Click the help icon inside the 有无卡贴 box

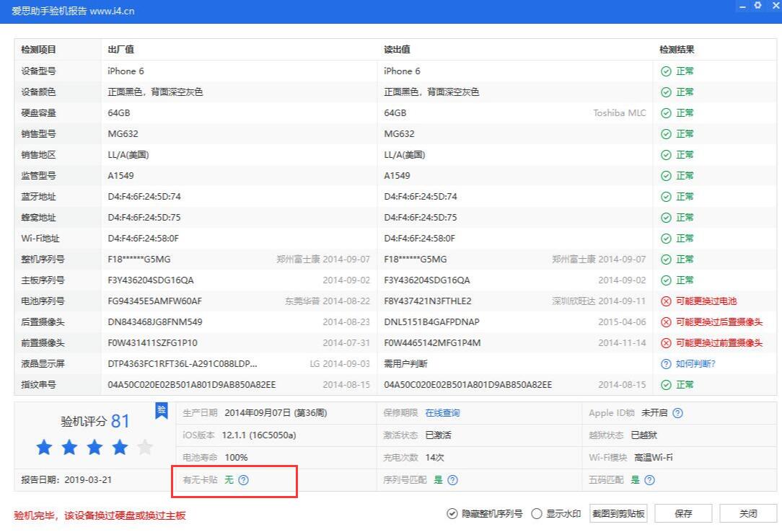(245, 479)
